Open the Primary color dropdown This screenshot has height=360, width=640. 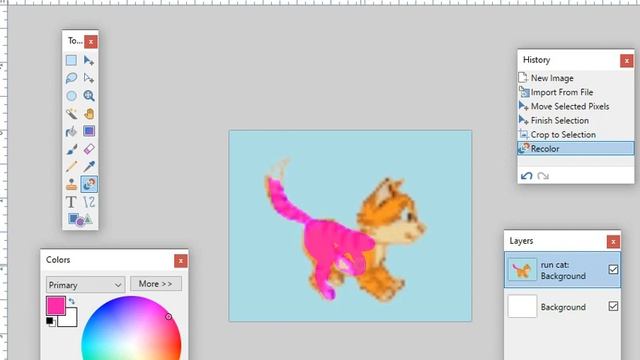(85, 285)
